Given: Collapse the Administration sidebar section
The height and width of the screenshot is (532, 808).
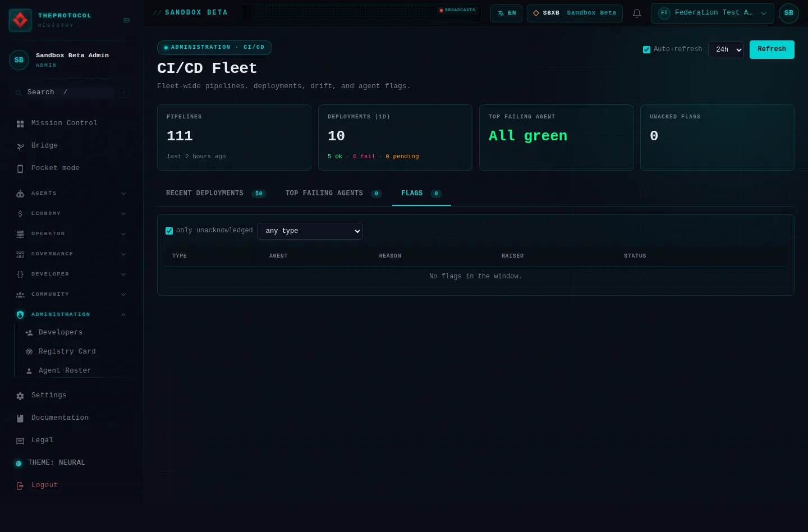Looking at the screenshot, I should (71, 315).
